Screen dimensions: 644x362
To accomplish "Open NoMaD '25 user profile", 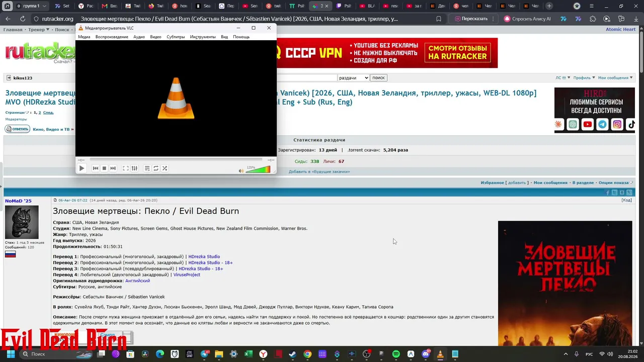I will pyautogui.click(x=18, y=201).
